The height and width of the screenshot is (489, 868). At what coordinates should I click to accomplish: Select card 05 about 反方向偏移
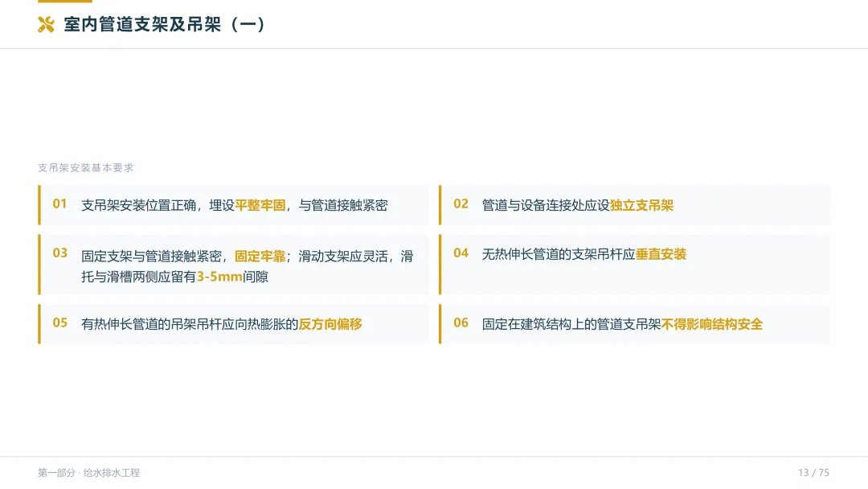point(234,324)
